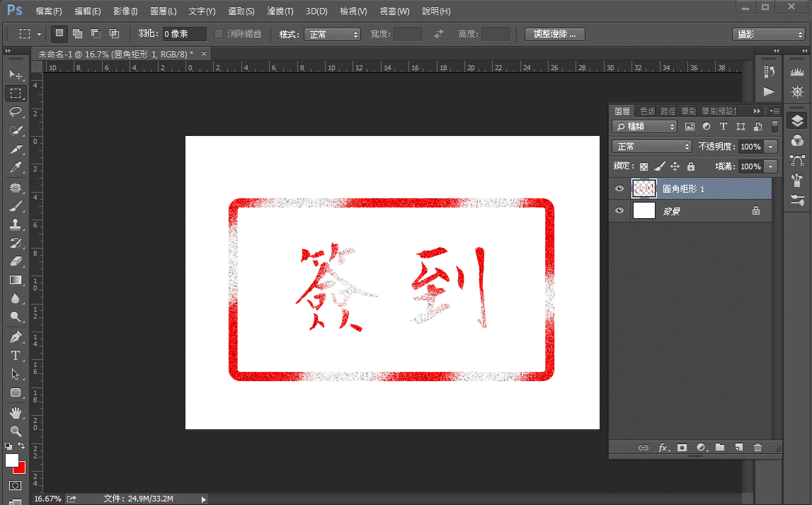Click the add to selection button
The width and height of the screenshot is (812, 505).
point(78,33)
